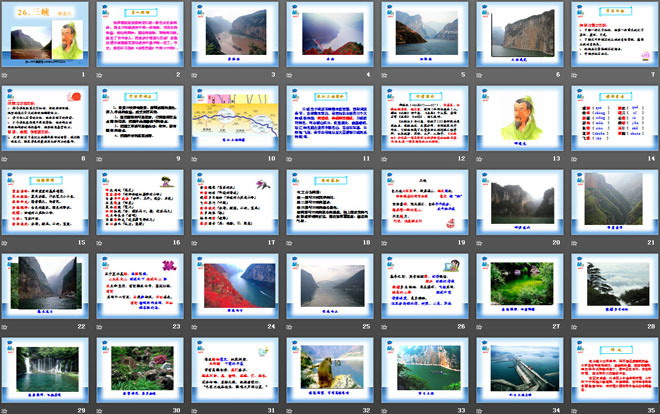
Task: Click animation star icon under slide 12
Action: coord(385,159)
